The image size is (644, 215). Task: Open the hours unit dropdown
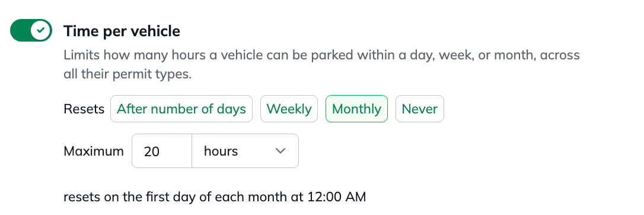pyautogui.click(x=245, y=151)
